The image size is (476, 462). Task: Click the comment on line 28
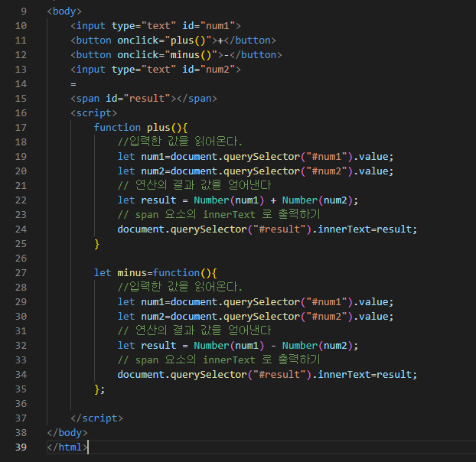coord(180,287)
